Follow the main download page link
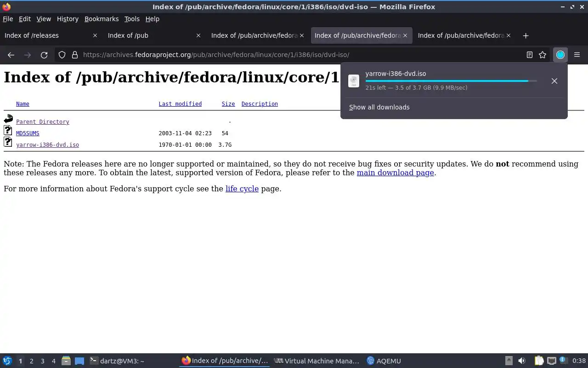 tap(395, 173)
